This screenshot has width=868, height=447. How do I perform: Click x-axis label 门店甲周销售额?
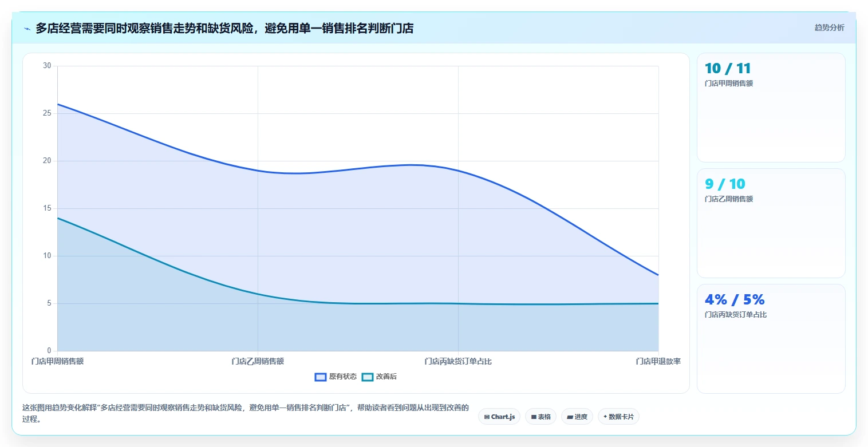[x=57, y=362]
